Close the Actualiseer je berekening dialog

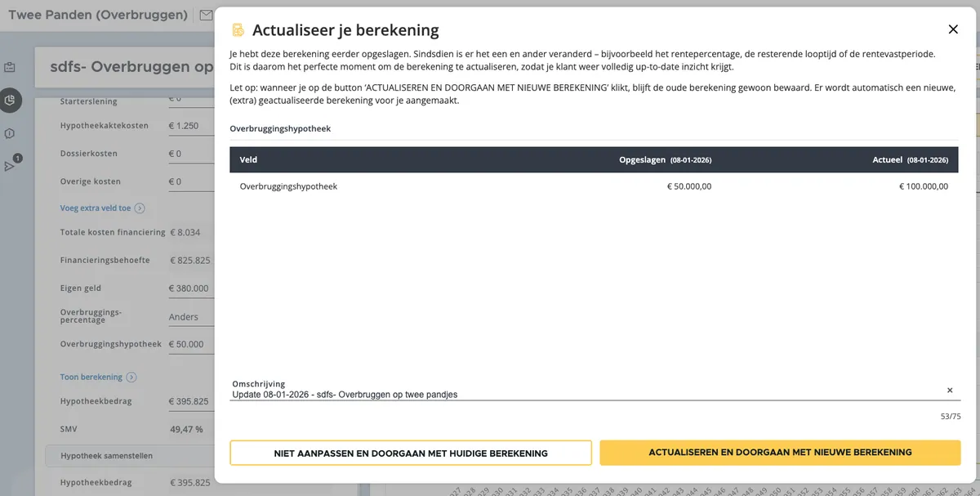[953, 29]
